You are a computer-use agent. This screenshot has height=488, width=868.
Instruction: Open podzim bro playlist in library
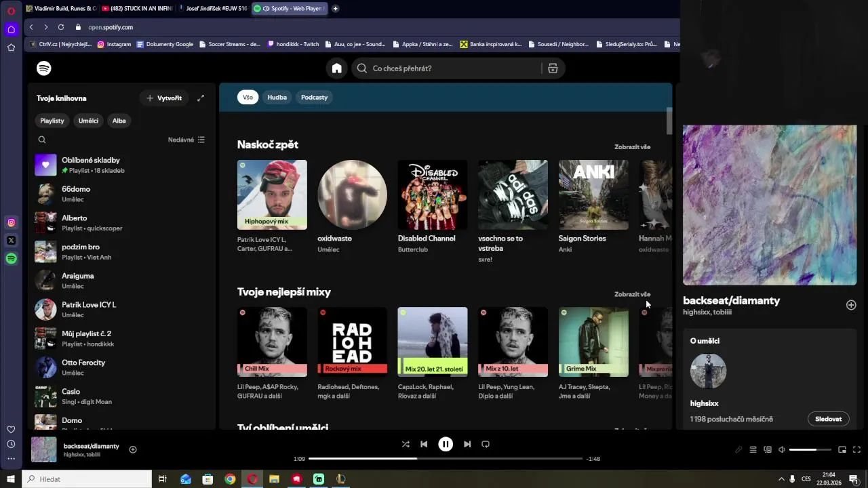[122, 251]
